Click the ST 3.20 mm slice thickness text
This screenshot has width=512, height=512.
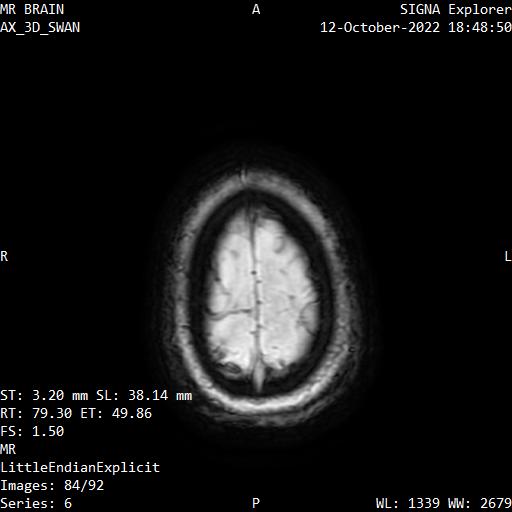44,395
